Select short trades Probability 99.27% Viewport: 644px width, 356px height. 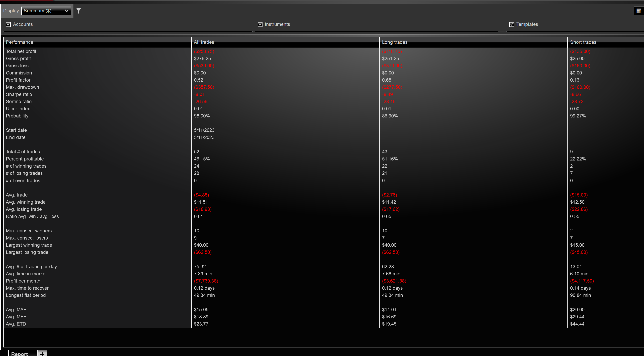click(578, 116)
